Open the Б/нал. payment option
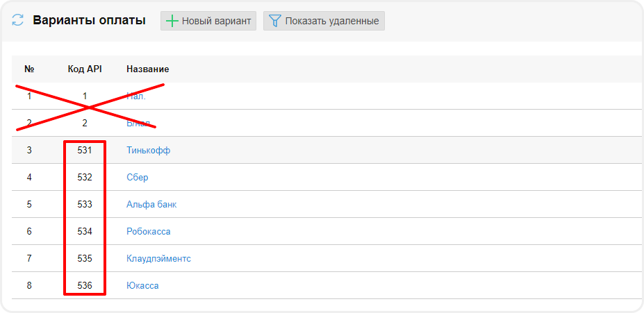 tap(138, 124)
